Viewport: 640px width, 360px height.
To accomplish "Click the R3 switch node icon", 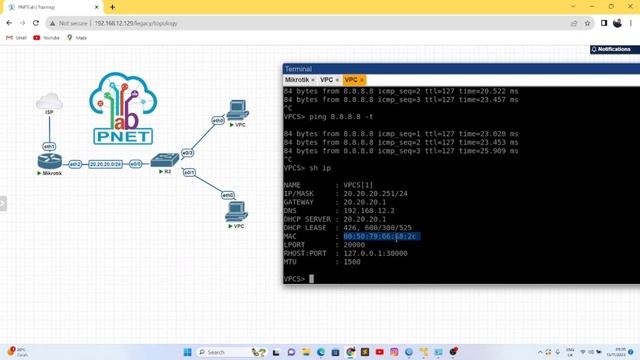I will (164, 160).
